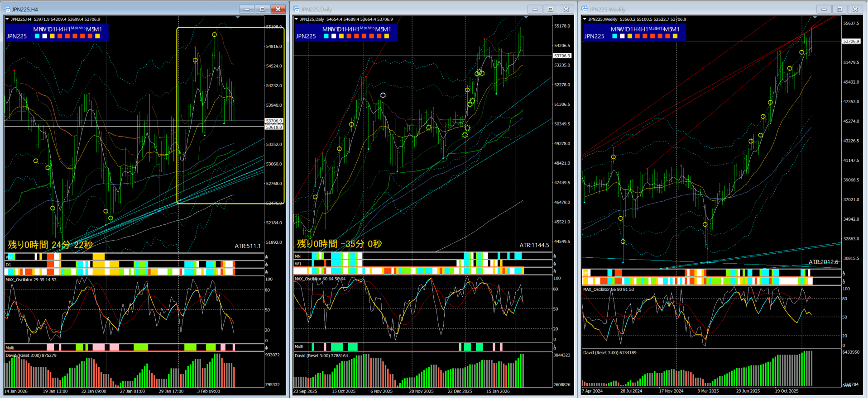
Task: Click the chart shift triangle on Daily chart
Action: pos(526,17)
